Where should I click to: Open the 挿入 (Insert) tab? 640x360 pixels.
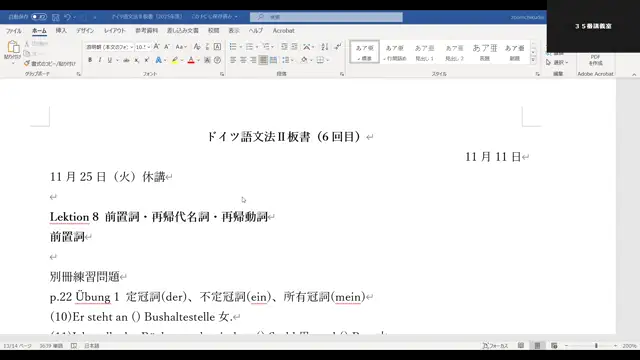coord(61,31)
